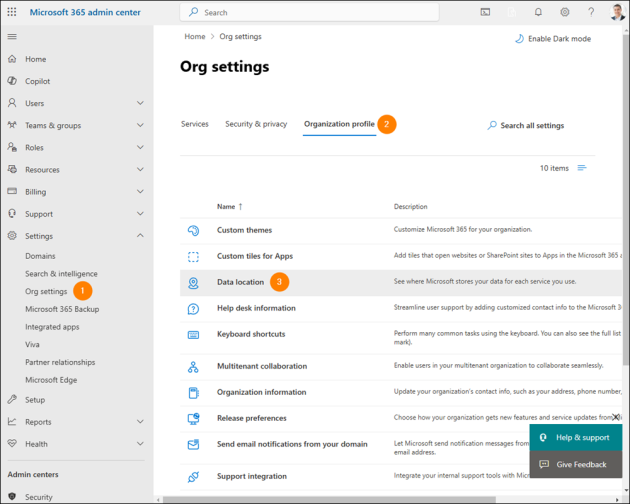This screenshot has width=630, height=504.
Task: Open Microsoft 365 Backup
Action: [x=62, y=309]
